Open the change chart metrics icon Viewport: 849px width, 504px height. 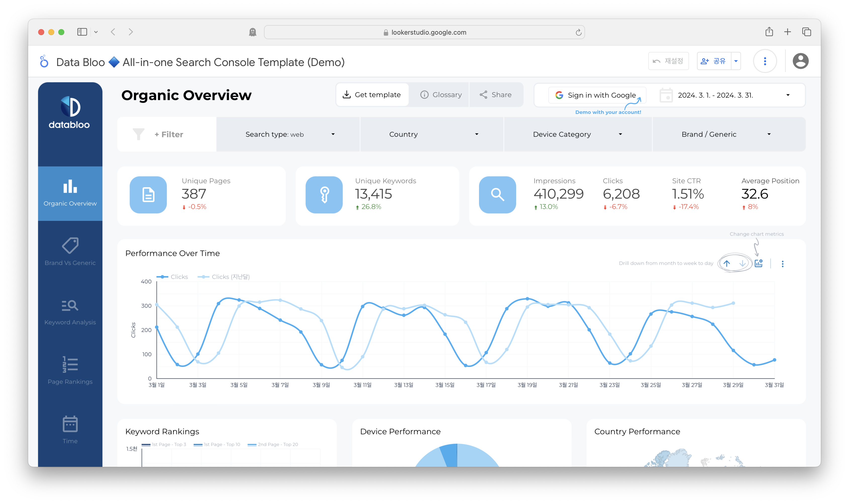tap(758, 263)
